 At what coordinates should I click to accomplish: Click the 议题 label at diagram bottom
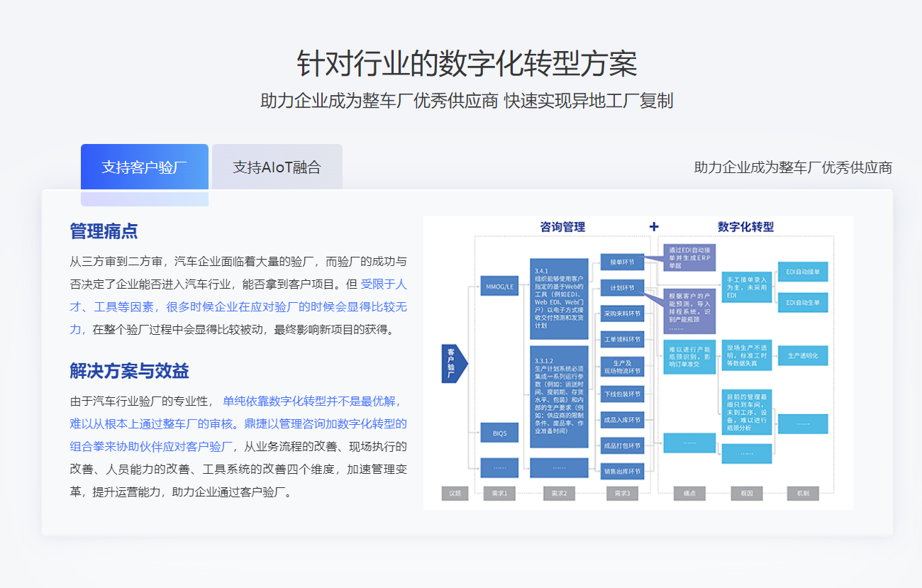coord(455,494)
